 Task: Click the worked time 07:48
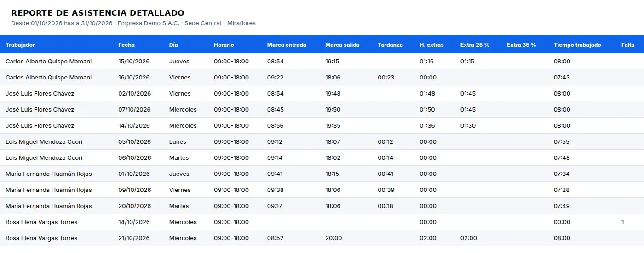pyautogui.click(x=562, y=158)
